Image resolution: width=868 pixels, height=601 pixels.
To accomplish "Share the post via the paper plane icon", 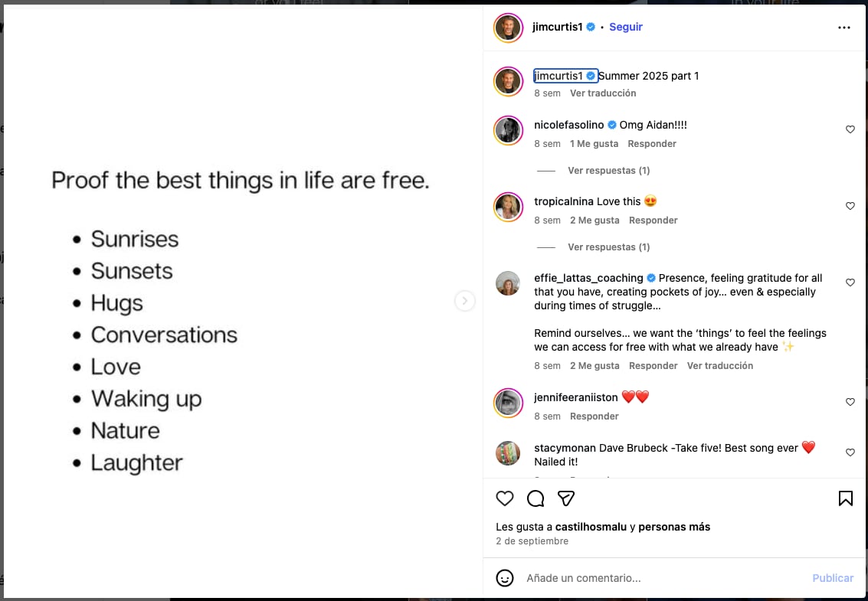I will click(566, 498).
